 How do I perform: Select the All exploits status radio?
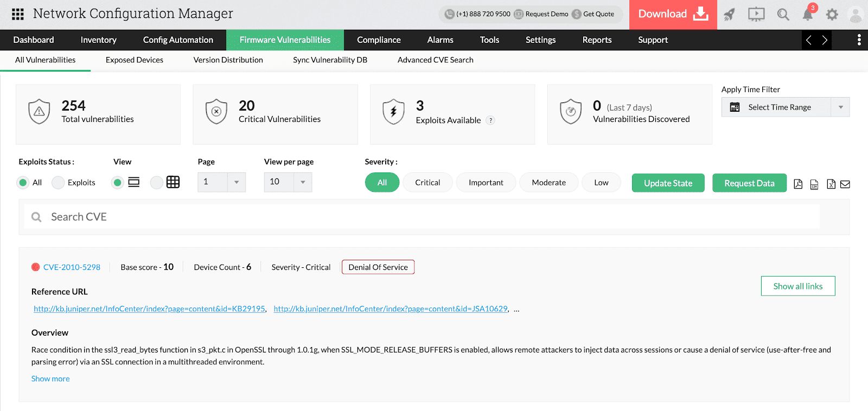click(23, 183)
